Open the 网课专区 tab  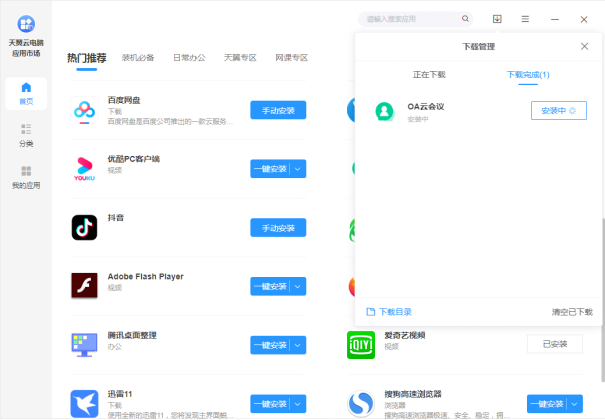[291, 58]
